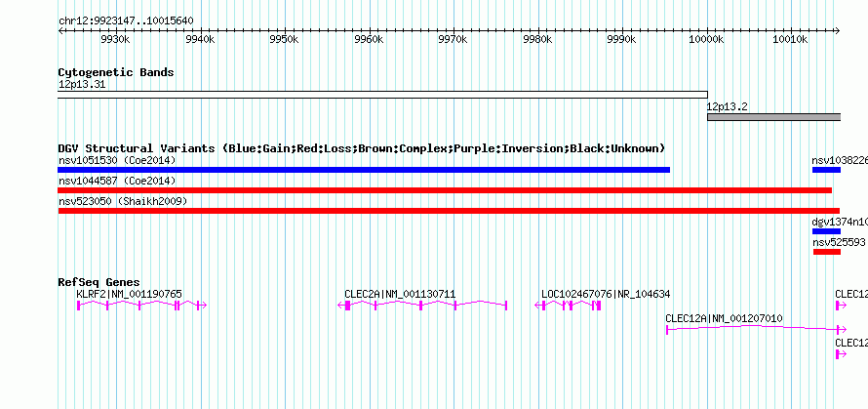This screenshot has height=409, width=868.
Task: Open the dgv1374n10 variant label
Action: [x=840, y=222]
